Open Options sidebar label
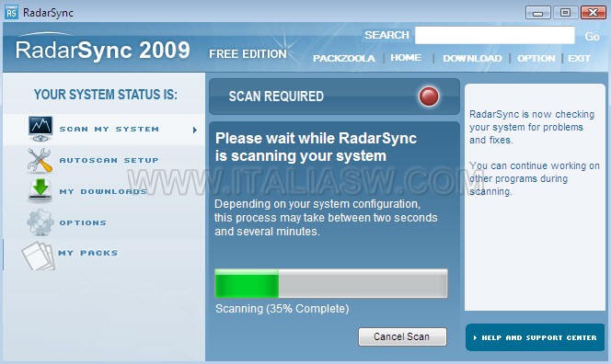The width and height of the screenshot is (611, 364). click(x=83, y=222)
